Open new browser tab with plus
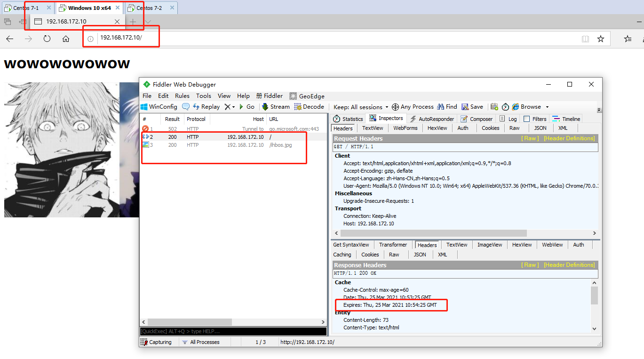 click(133, 22)
